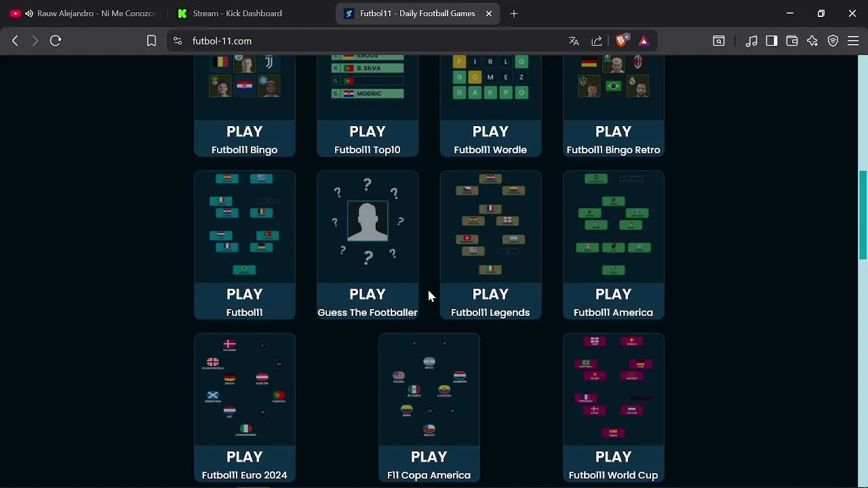This screenshot has width=868, height=488.
Task: Select the Futbol11 - Daily Football Games tab
Action: point(417,14)
